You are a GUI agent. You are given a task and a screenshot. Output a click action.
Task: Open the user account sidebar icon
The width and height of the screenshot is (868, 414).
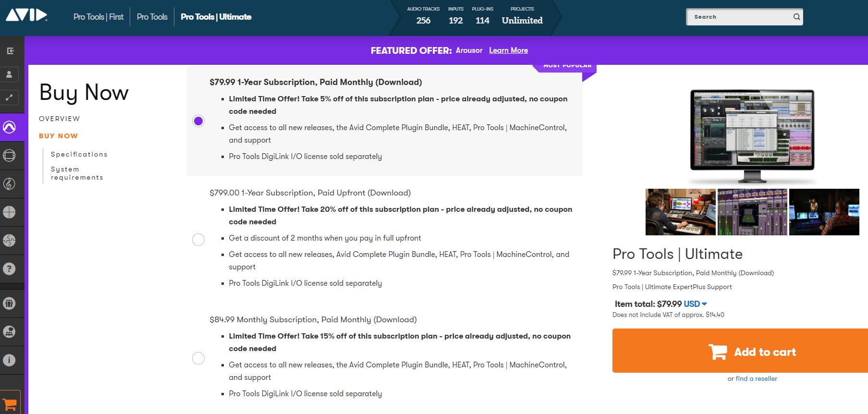(10, 74)
